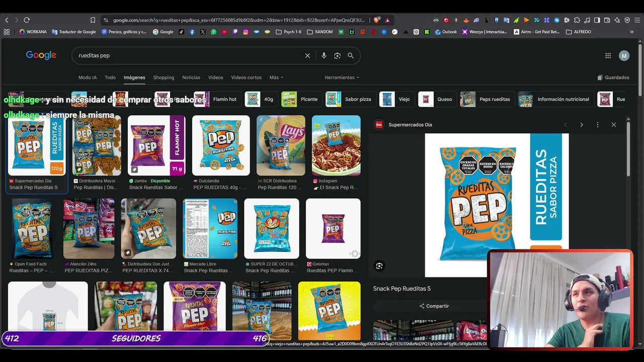Switch to the Modo IA tab

point(88,77)
